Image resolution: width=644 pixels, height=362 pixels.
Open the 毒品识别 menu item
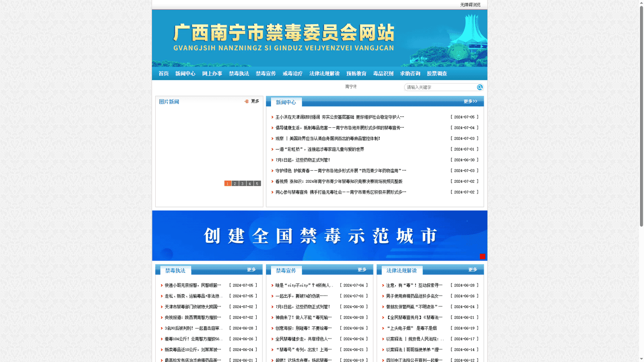coord(383,74)
